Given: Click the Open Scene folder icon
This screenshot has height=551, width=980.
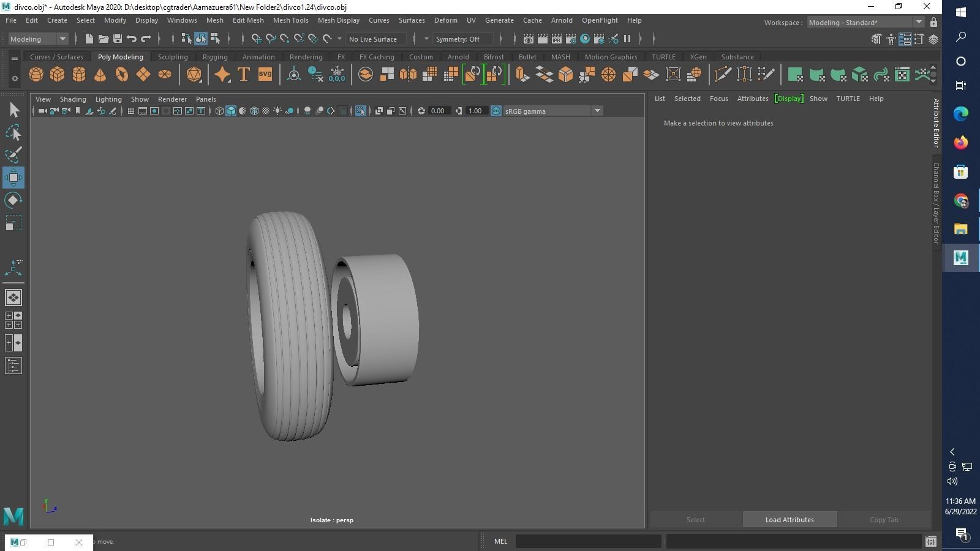Looking at the screenshot, I should [x=104, y=39].
